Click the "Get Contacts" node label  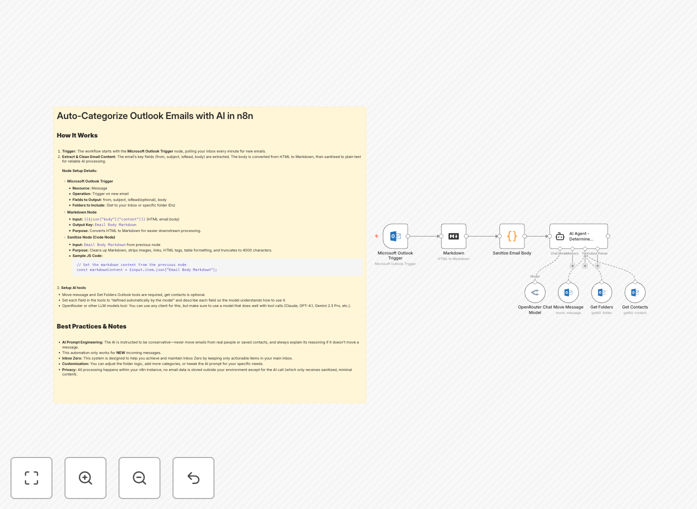(635, 307)
